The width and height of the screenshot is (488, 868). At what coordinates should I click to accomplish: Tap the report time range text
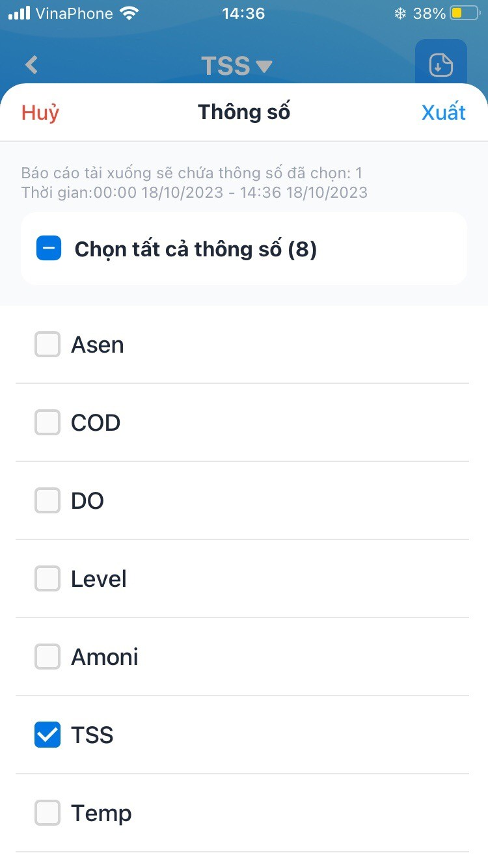pyautogui.click(x=195, y=193)
